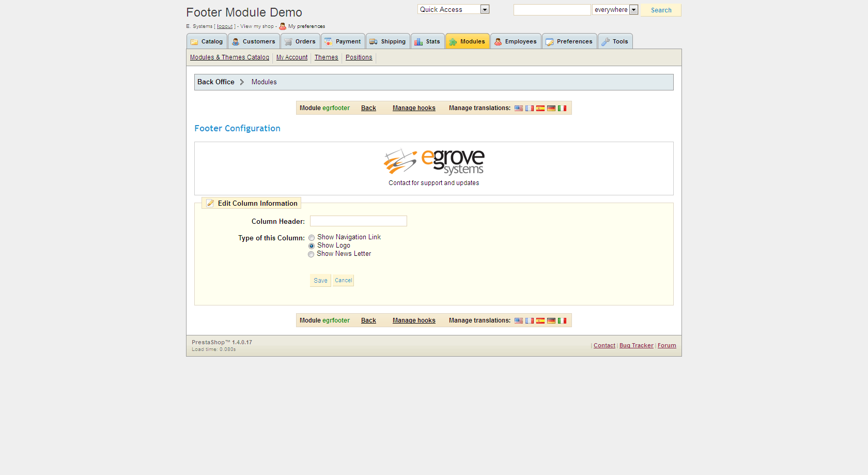Click the top Back link

click(368, 108)
